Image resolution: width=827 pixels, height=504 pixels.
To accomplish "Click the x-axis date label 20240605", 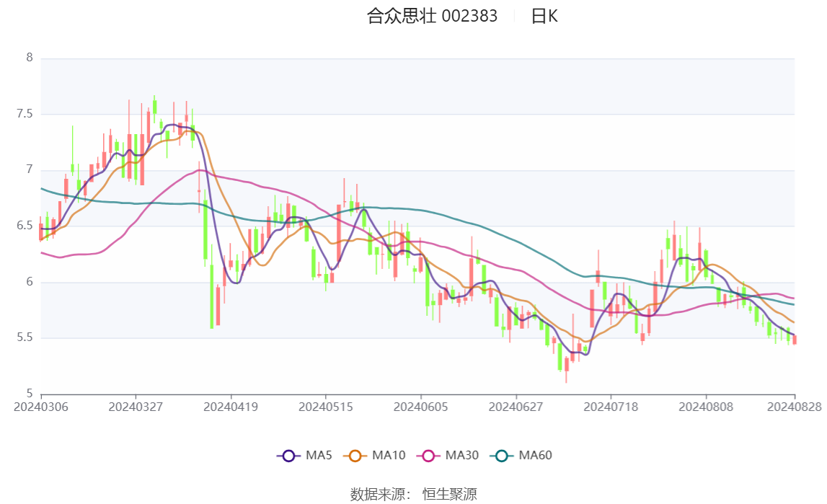I will coord(420,407).
